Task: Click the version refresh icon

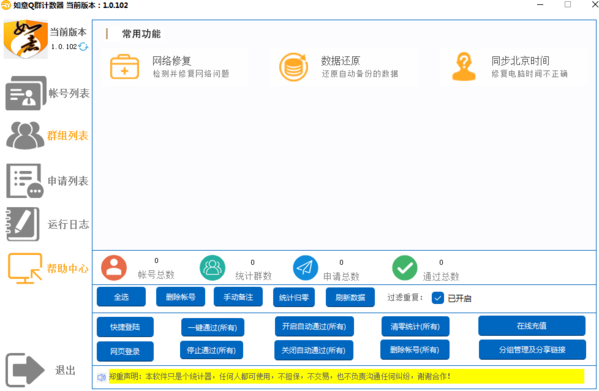Action: [83, 47]
